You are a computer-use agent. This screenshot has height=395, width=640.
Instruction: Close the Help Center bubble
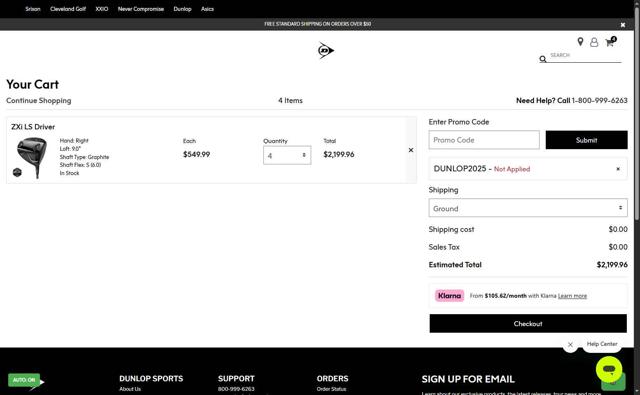(x=570, y=345)
